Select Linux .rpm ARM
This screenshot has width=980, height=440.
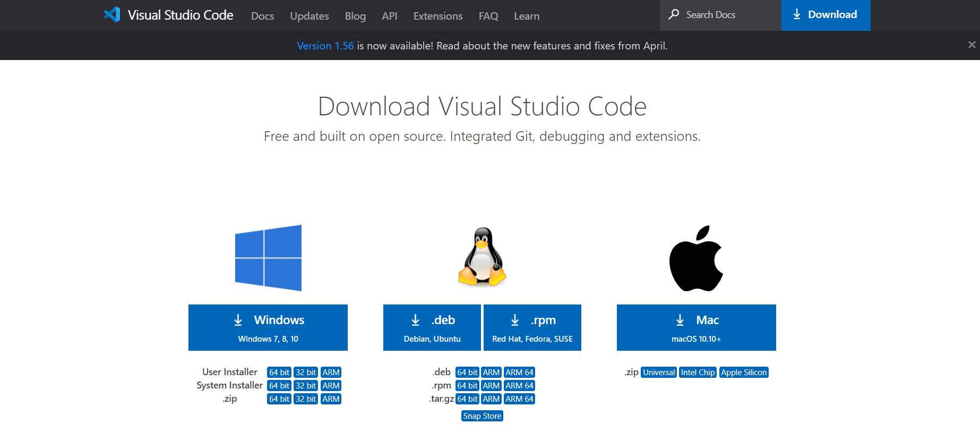pos(492,386)
